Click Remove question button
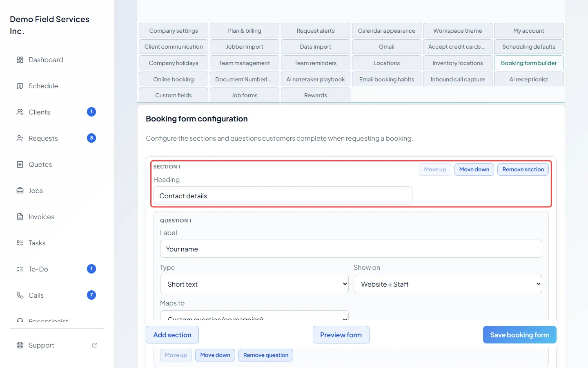 (x=266, y=355)
